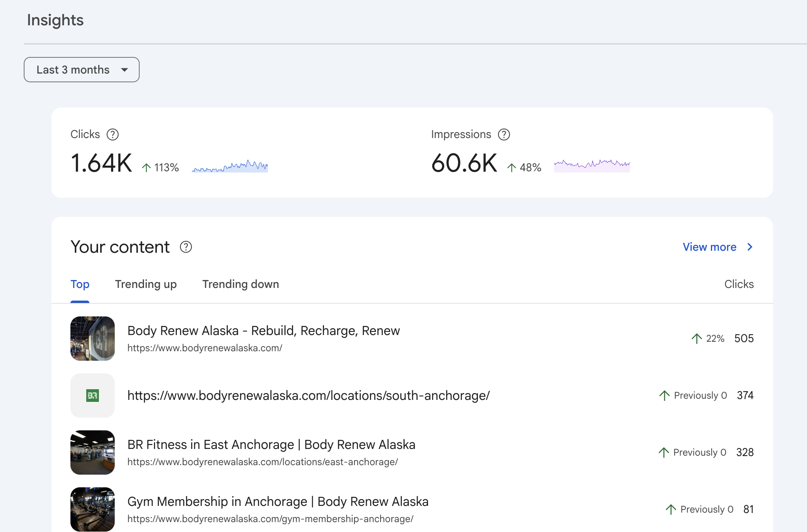Click the BR logo thumbnail for south-anchorage
807x532 pixels.
[x=93, y=396]
